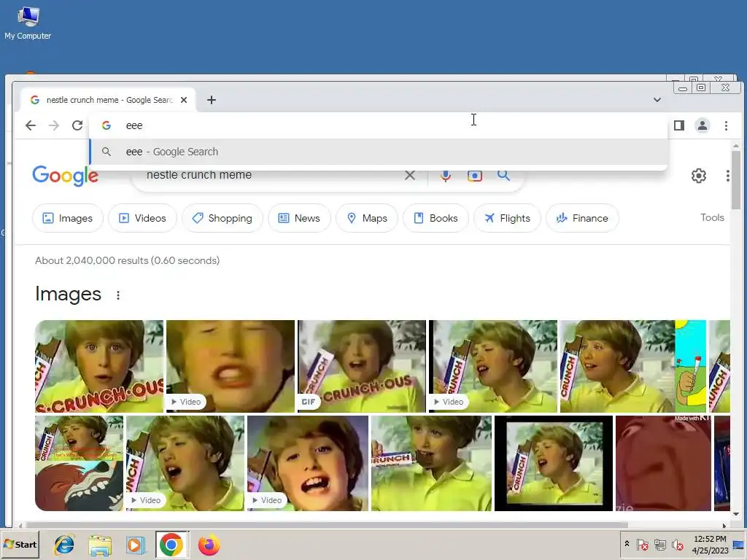Switch to Books results
747x560 pixels.
436,218
